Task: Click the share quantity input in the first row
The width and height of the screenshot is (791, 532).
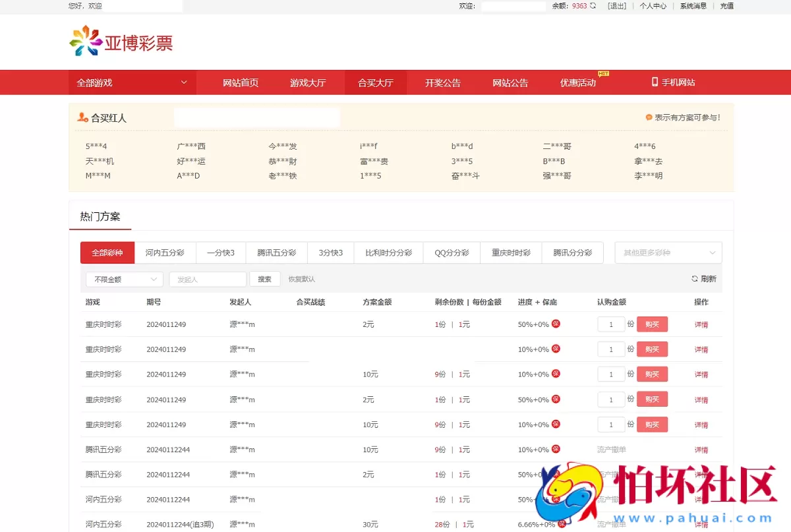Action: click(x=611, y=324)
